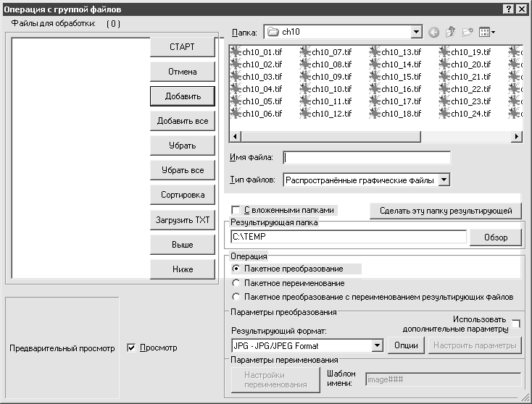The image size is (532, 404).
Task: Click the Отмена button
Action: click(182, 72)
